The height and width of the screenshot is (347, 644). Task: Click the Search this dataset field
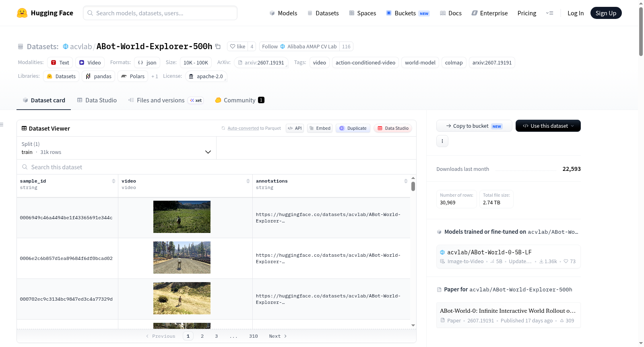(217, 167)
